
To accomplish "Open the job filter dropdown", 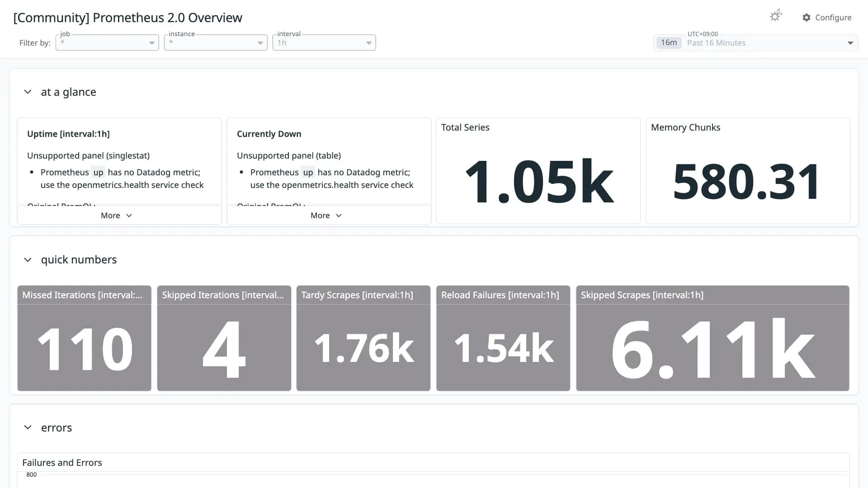I will click(x=107, y=42).
